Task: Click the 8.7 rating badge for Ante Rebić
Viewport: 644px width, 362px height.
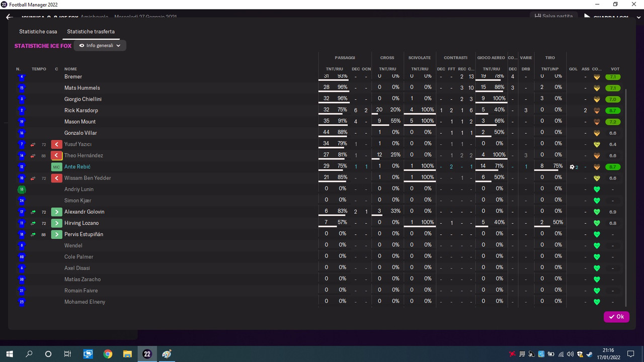Action: [x=613, y=167]
